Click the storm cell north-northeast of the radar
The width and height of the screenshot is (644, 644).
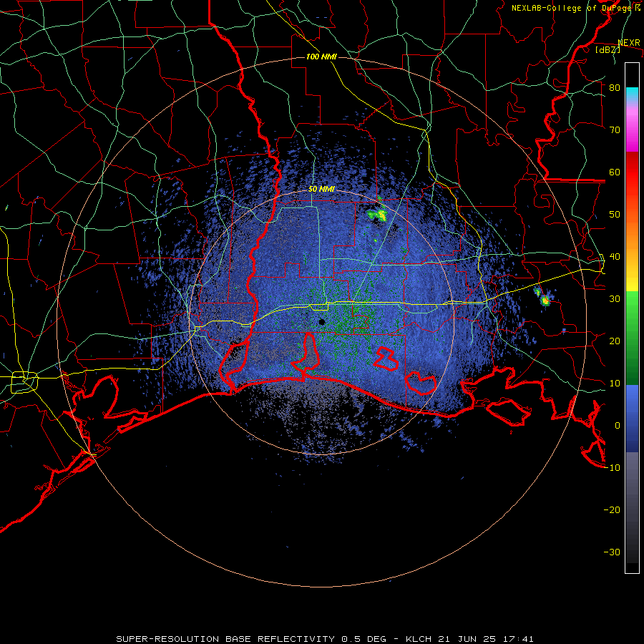pyautogui.click(x=378, y=215)
